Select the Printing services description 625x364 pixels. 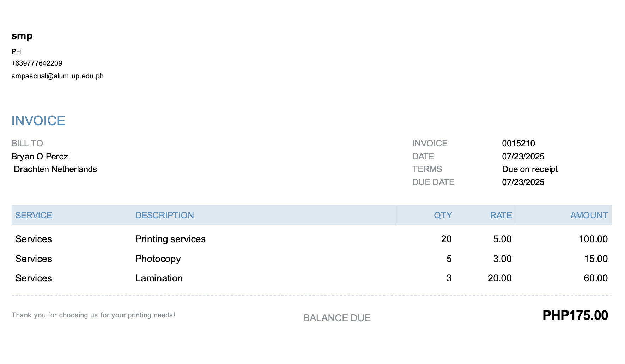[170, 239]
